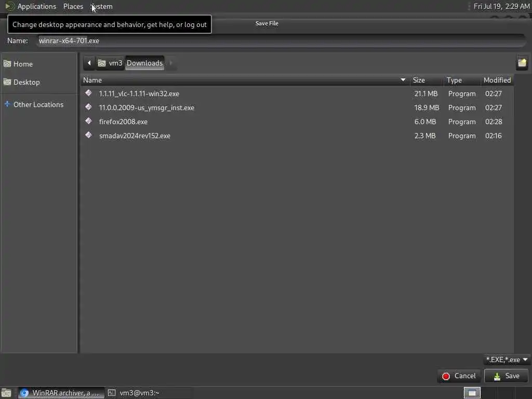The image size is (532, 399).
Task: Select file smadav2024rev152.exe
Action: 297,136
